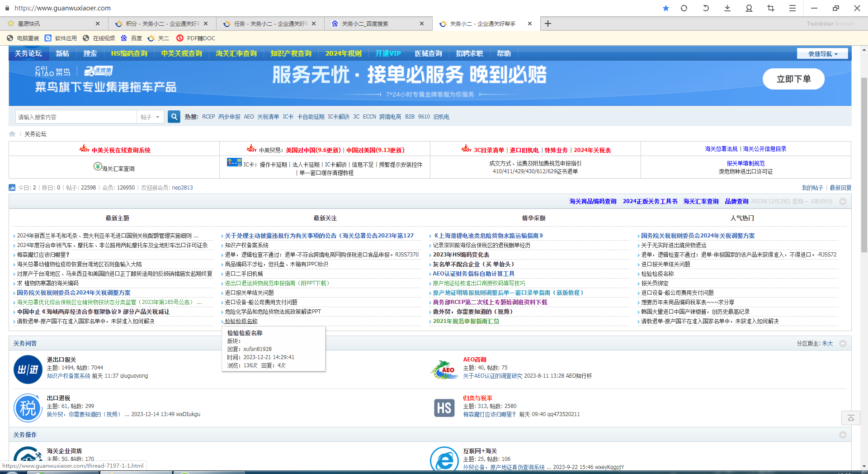Collapse the 关务操作 section toggle
The height and width of the screenshot is (474, 868).
843,435
